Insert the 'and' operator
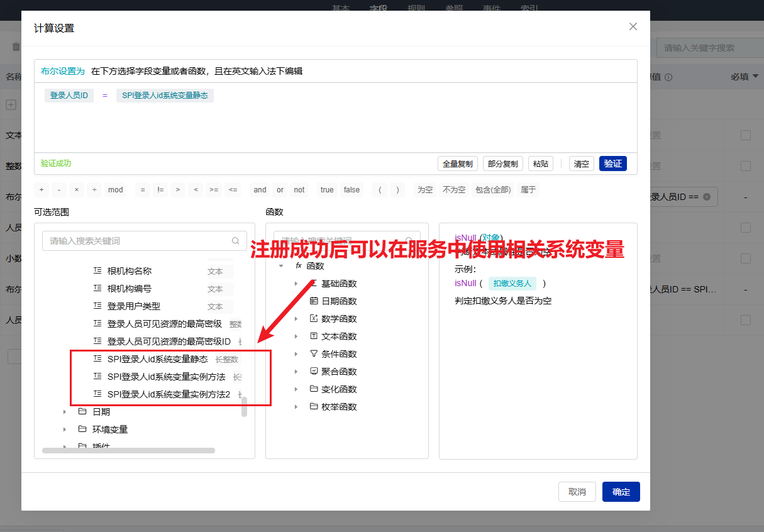 click(x=260, y=190)
